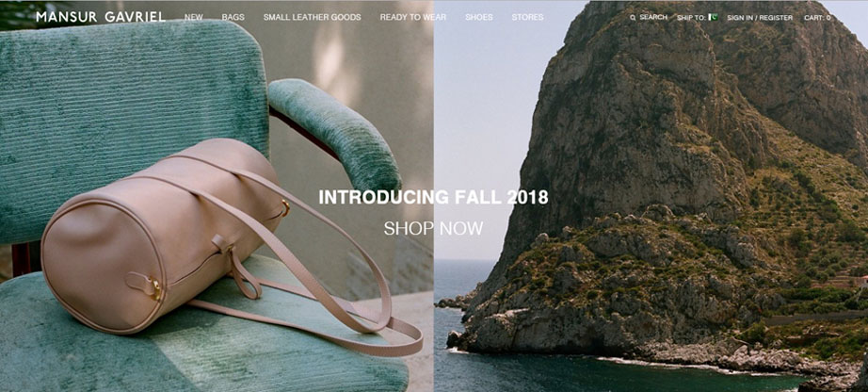Viewport: 868px width, 392px height.
Task: Click the Pakistan flag shipping icon
Action: tap(713, 17)
